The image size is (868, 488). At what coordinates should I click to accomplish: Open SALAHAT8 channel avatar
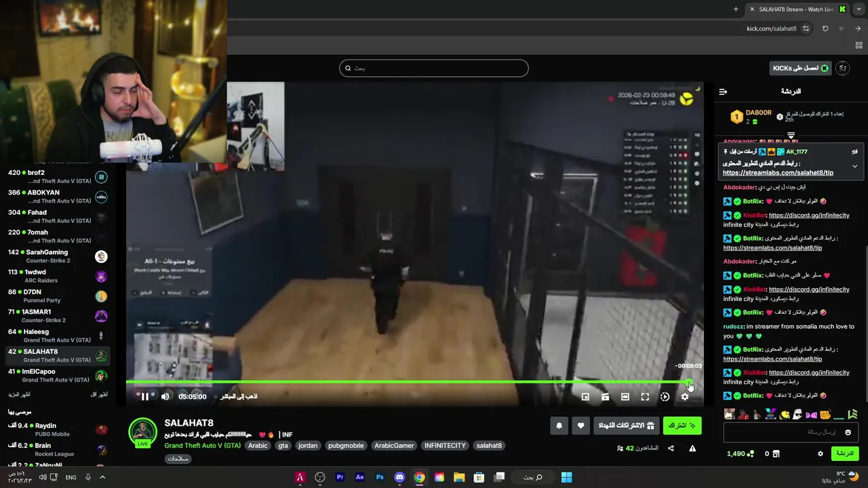(143, 432)
